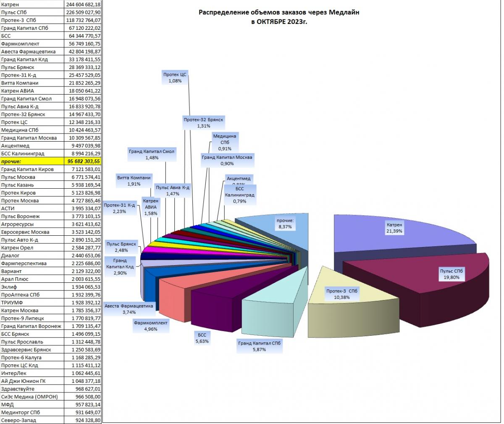The image size is (504, 424).
Task: Click the Протек Киров table cell
Action: (32, 192)
